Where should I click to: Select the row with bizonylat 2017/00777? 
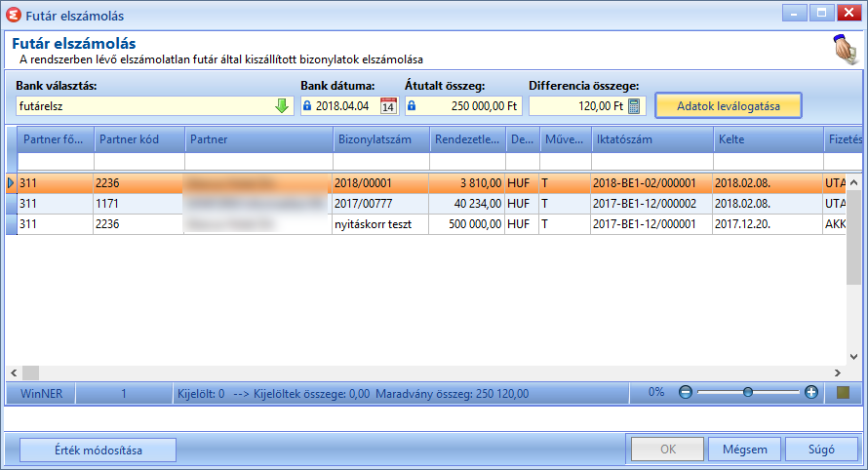click(x=426, y=204)
